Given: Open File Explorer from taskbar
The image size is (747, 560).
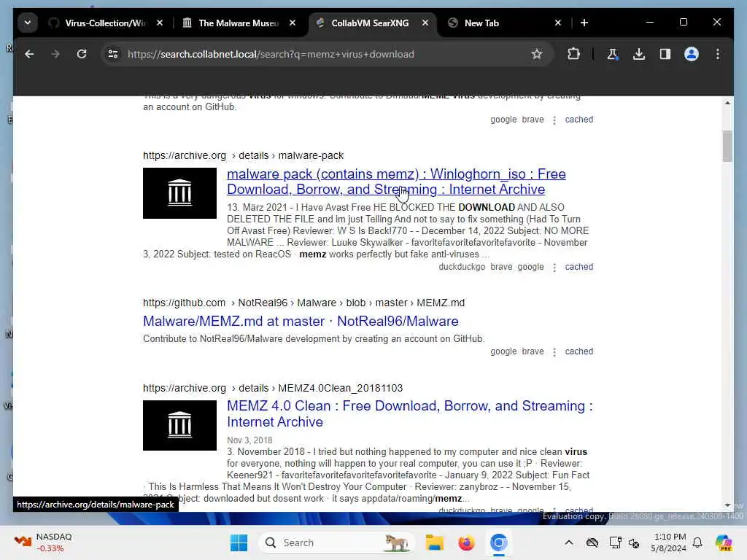Looking at the screenshot, I should click(435, 542).
